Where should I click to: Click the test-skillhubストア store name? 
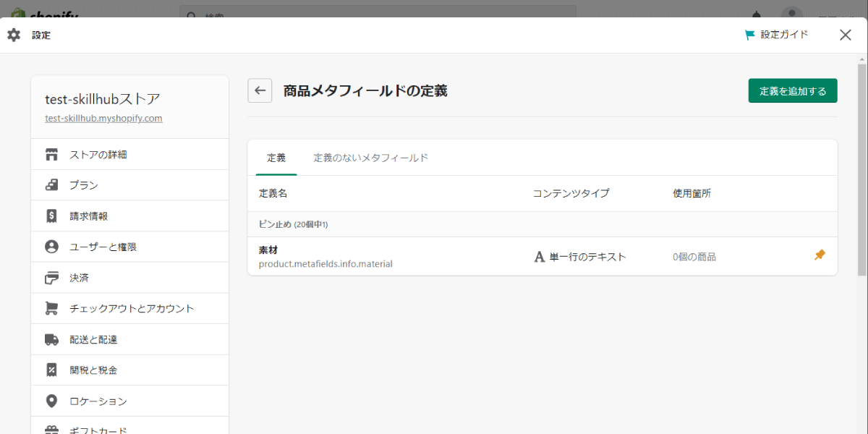103,98
